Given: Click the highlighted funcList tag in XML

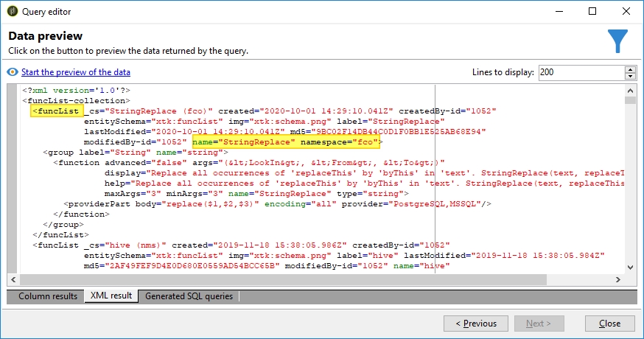Looking at the screenshot, I should coord(55,111).
